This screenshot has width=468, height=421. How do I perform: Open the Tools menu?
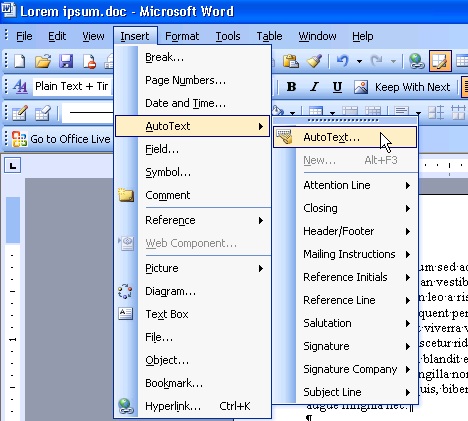228,36
